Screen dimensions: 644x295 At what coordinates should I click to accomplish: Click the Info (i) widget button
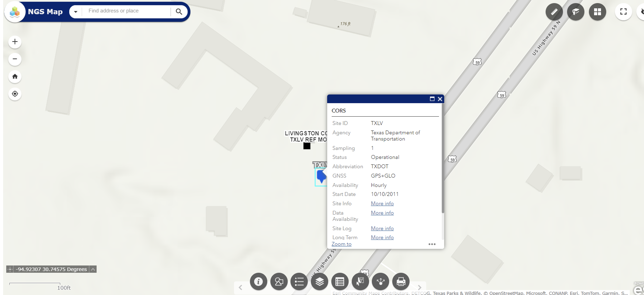pos(258,282)
